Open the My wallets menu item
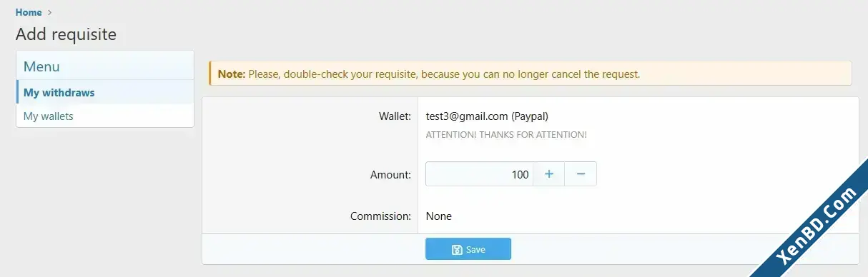The image size is (868, 277). click(105, 116)
